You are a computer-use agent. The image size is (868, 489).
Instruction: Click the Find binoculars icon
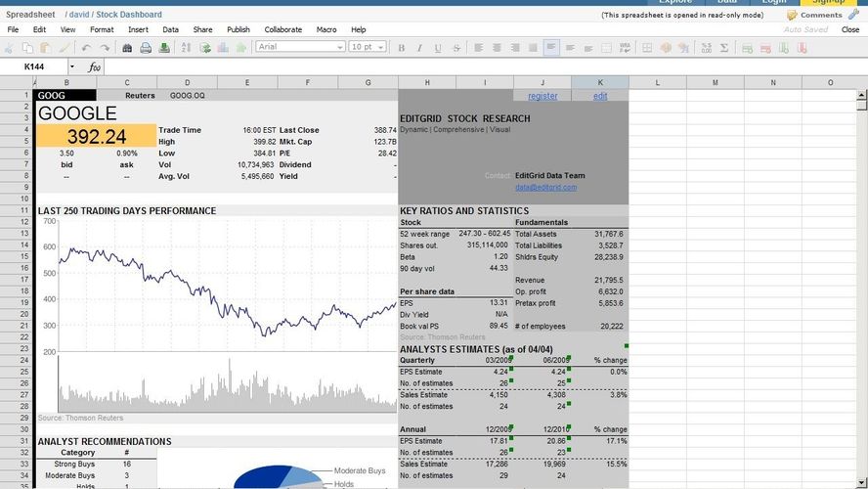127,48
